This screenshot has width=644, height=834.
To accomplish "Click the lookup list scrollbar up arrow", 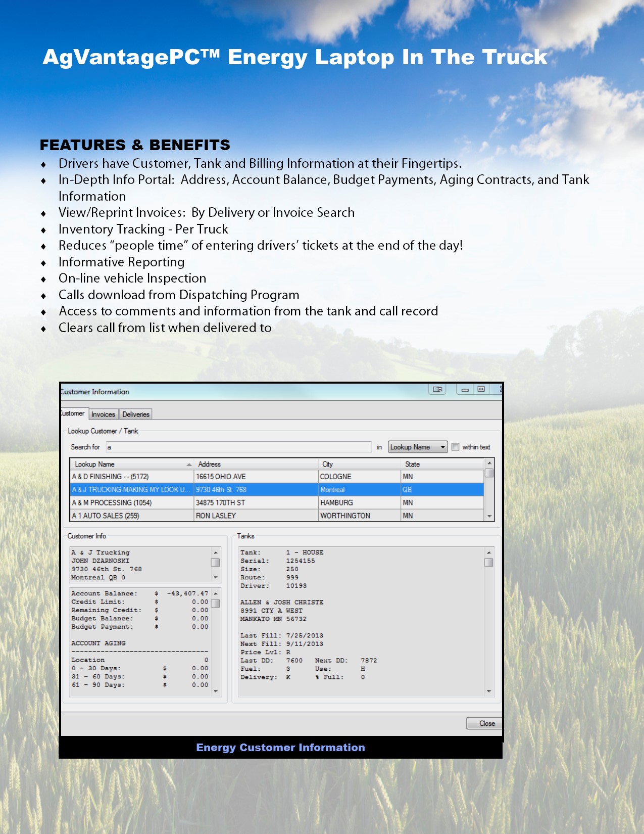I will [489, 463].
